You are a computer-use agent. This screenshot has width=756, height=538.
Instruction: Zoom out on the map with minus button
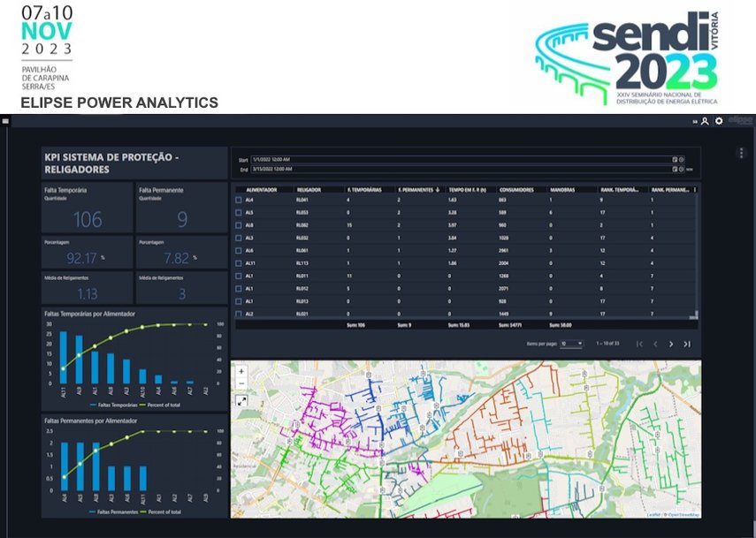click(241, 383)
